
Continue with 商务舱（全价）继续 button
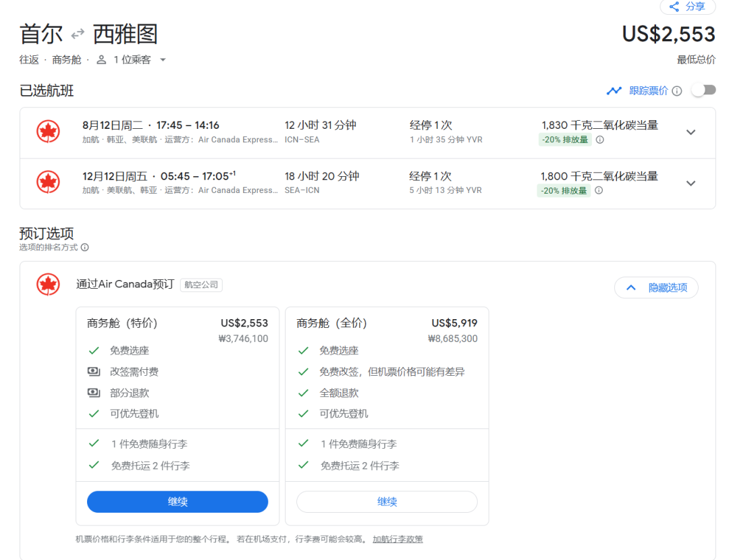pos(387,502)
